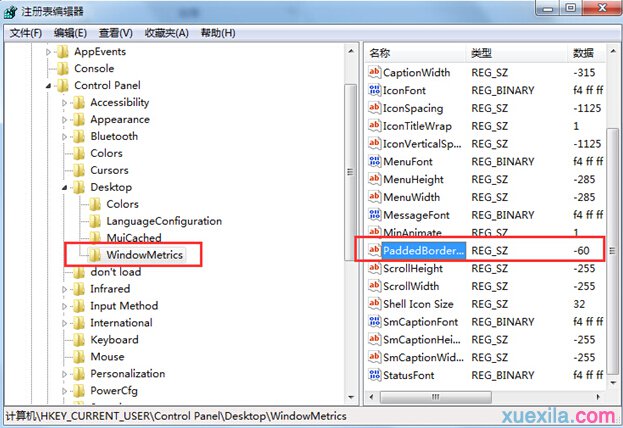The height and width of the screenshot is (428, 623).
Task: Click the MessageFont binary value icon
Action: click(374, 215)
